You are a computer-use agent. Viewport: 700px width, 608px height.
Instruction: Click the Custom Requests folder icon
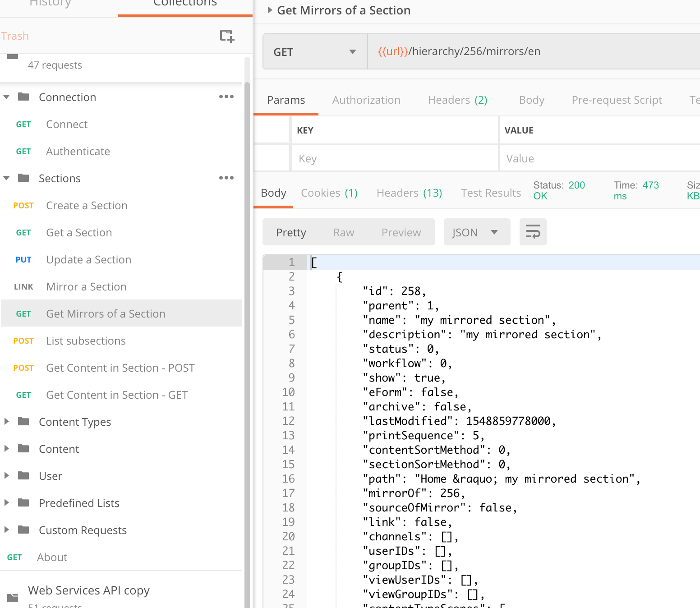tap(23, 530)
